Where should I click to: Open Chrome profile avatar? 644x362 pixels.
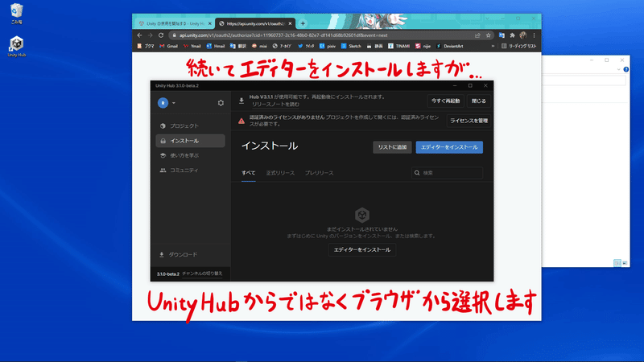[522, 35]
